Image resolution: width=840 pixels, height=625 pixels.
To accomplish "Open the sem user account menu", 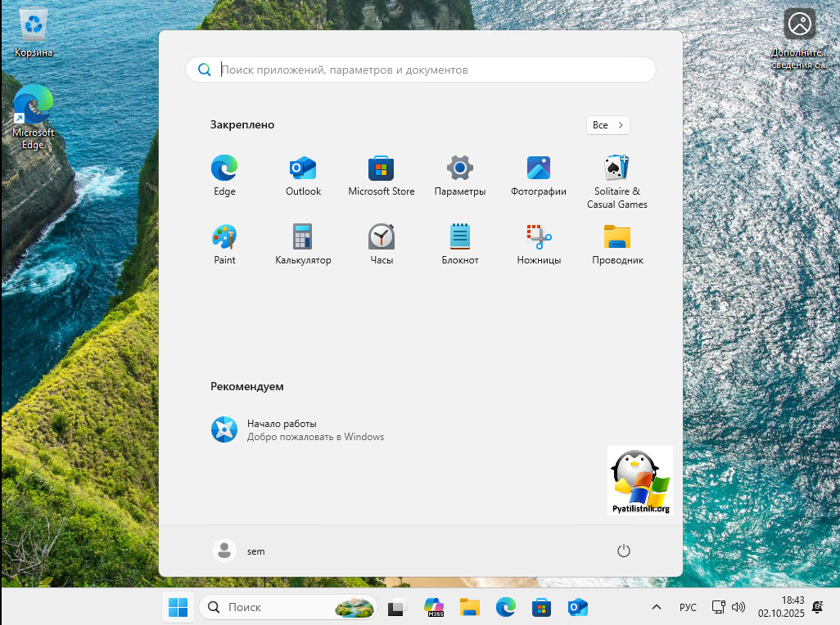I will coord(239,551).
